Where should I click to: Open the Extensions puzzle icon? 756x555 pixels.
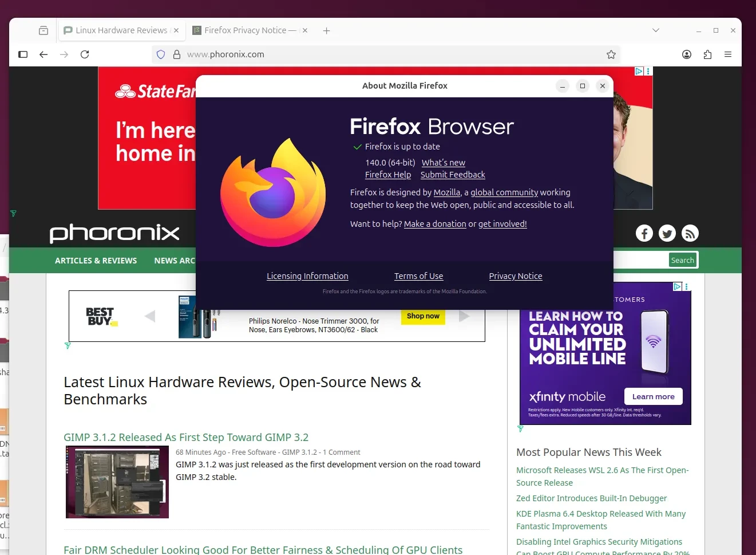(x=707, y=54)
